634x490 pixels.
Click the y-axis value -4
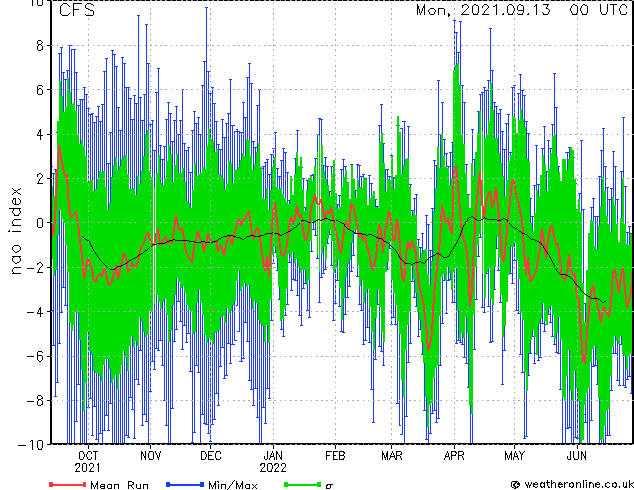(x=35, y=312)
